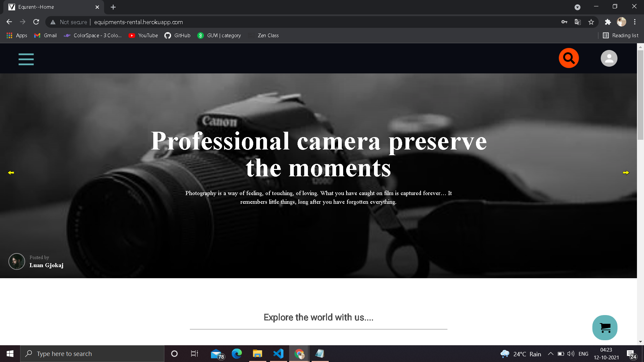Show hidden system tray icons

[550, 354]
